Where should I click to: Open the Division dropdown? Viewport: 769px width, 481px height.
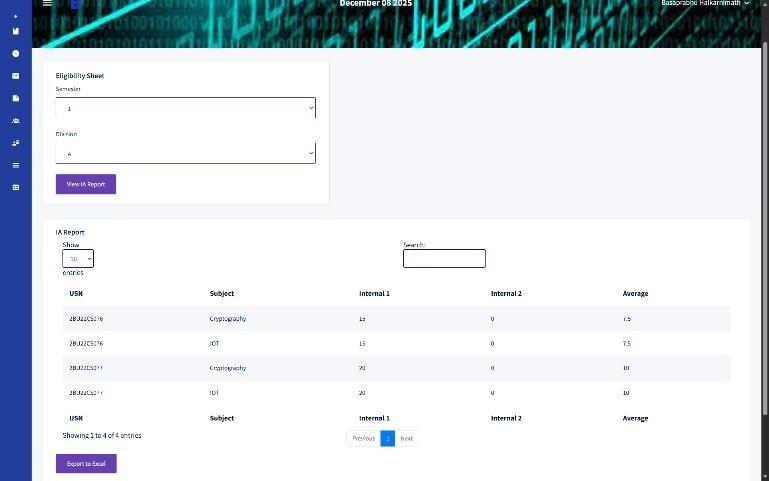(185, 153)
